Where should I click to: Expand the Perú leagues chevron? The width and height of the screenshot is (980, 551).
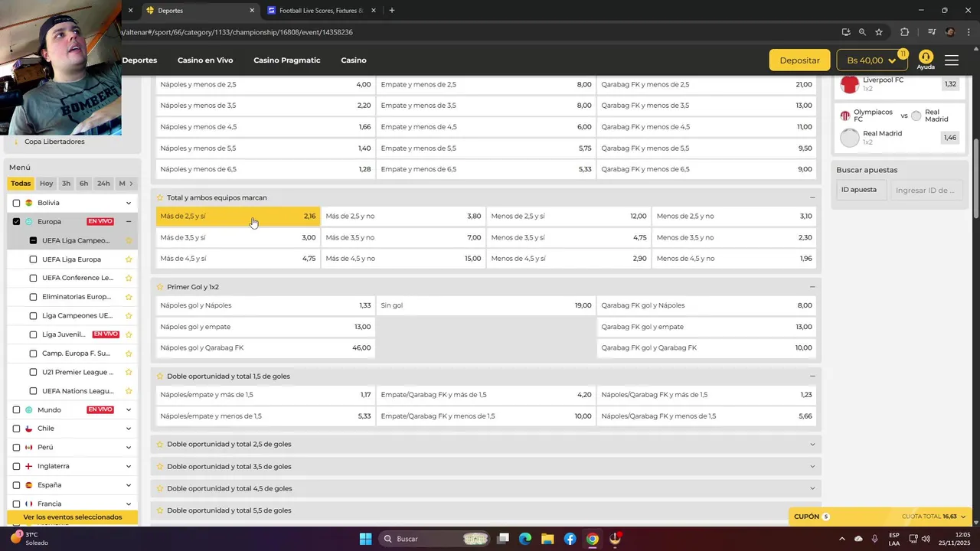129,448
